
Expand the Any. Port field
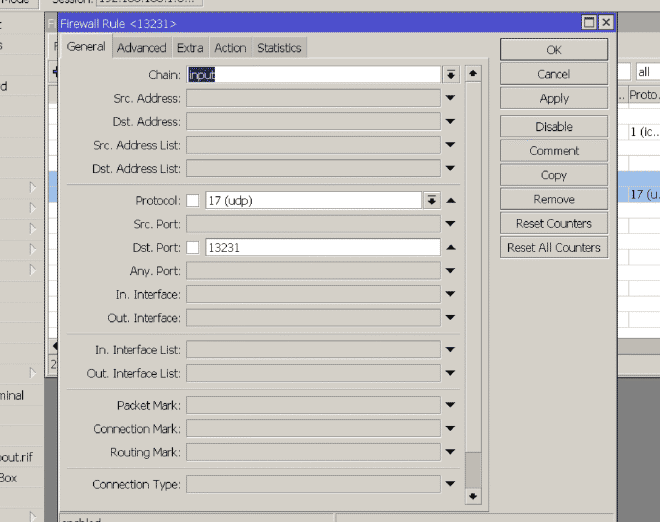point(450,270)
